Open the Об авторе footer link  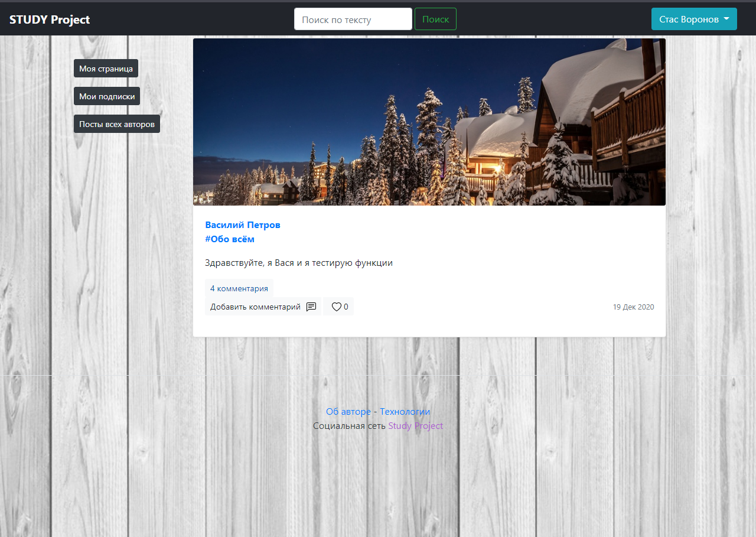pos(348,412)
